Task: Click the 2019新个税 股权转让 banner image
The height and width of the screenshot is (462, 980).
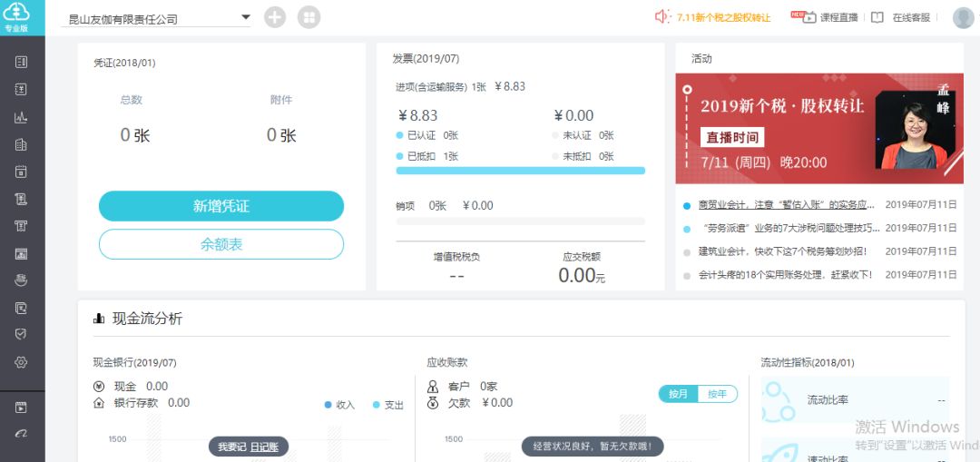Action: [819, 123]
